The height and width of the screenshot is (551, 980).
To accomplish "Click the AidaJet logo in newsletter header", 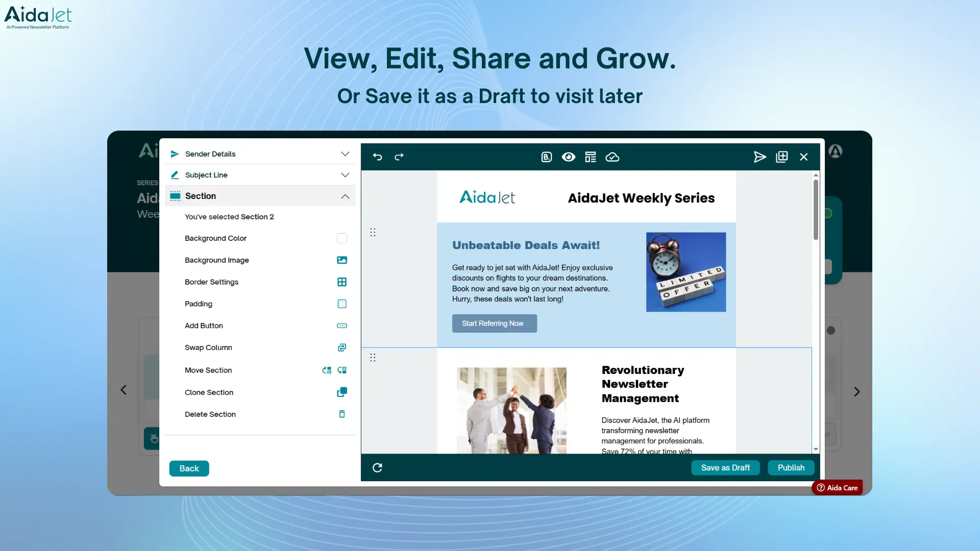I will [x=487, y=197].
